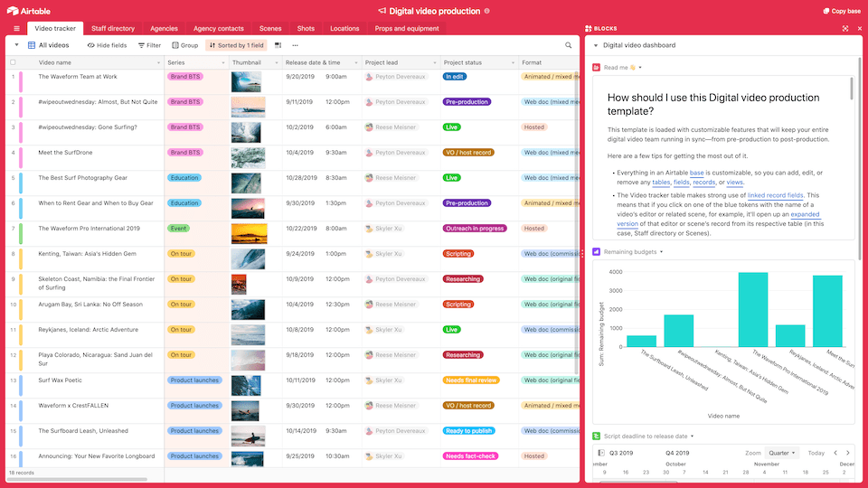Image resolution: width=868 pixels, height=488 pixels.
Task: Open Remaining budgets block dropdown
Action: (661, 252)
